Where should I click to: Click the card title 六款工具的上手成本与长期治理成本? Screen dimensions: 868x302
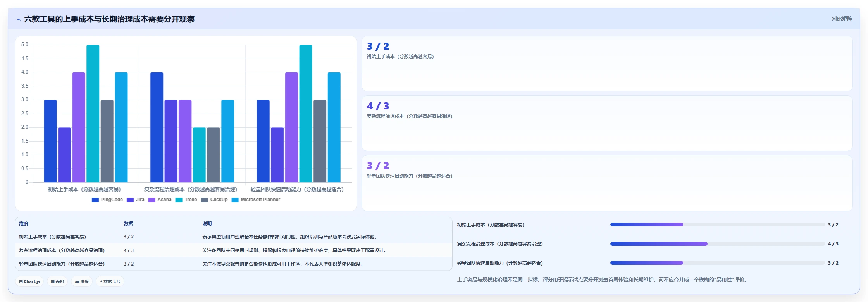pyautogui.click(x=109, y=19)
